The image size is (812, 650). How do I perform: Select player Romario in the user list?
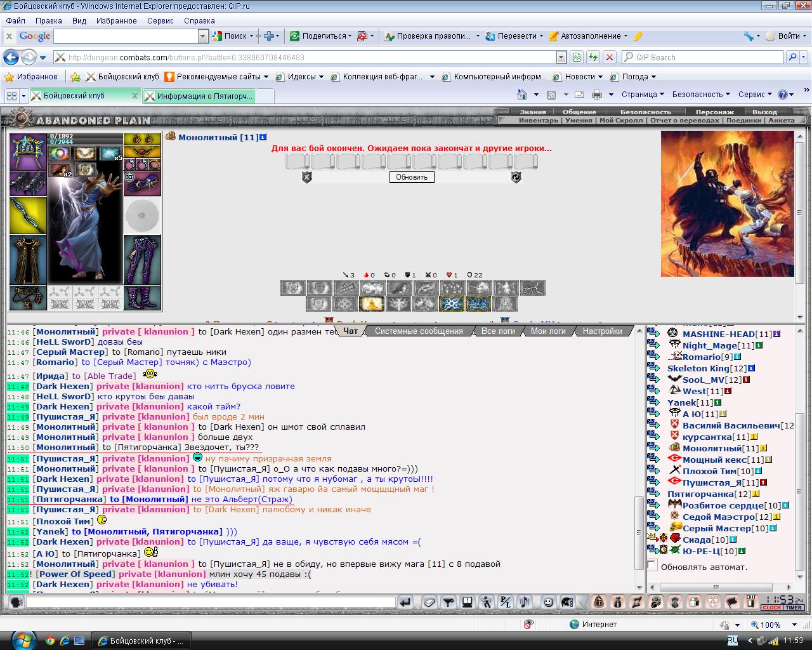[x=702, y=357]
